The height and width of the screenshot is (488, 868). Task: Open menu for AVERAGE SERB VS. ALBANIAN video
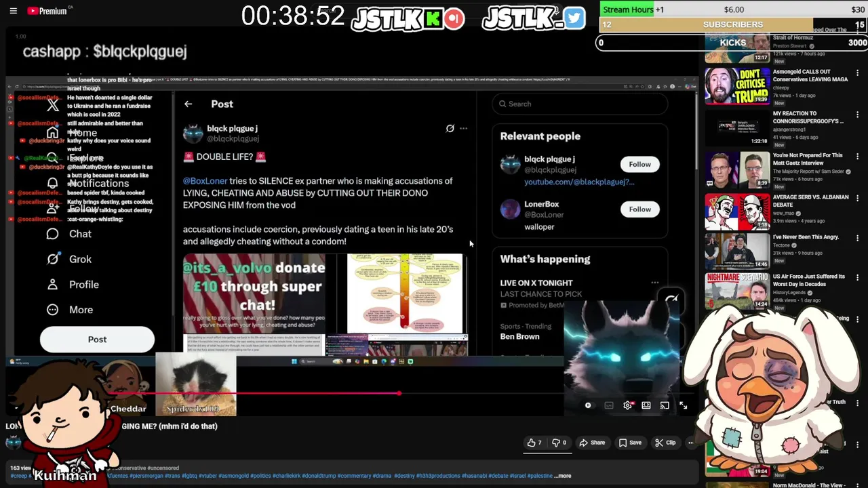pyautogui.click(x=858, y=199)
